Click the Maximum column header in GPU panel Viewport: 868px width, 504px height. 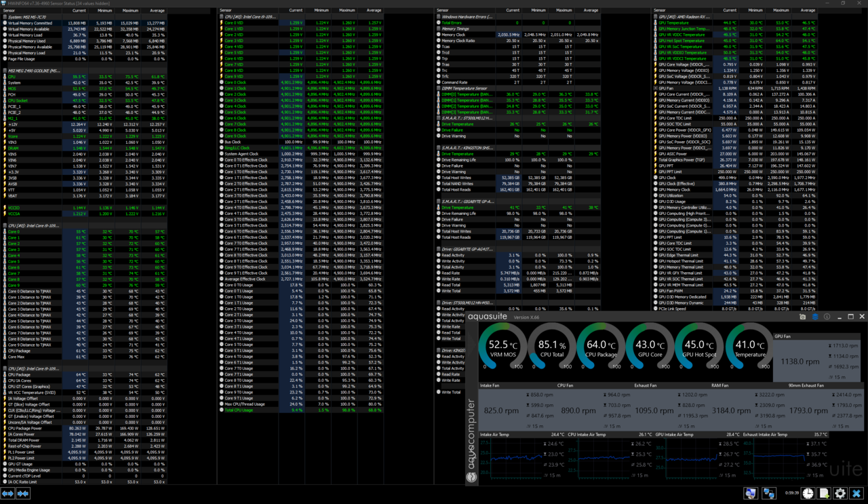coord(781,10)
